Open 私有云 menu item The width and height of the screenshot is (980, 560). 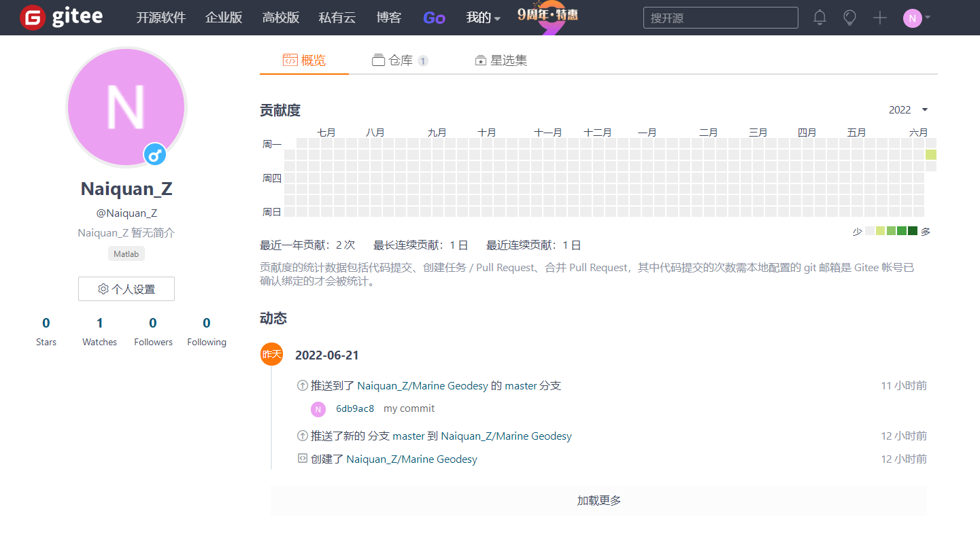click(337, 18)
